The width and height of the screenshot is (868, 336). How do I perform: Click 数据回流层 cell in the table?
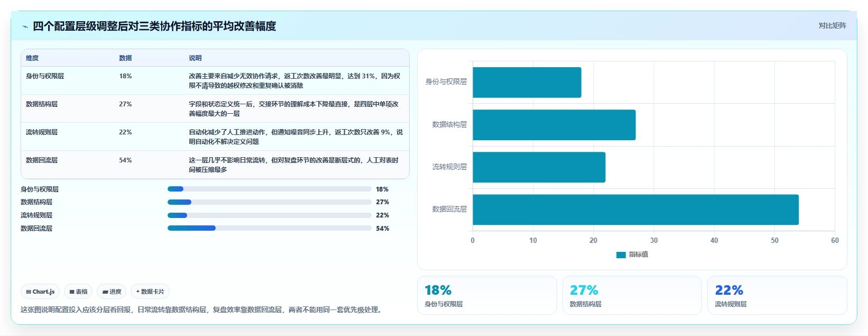click(x=42, y=160)
